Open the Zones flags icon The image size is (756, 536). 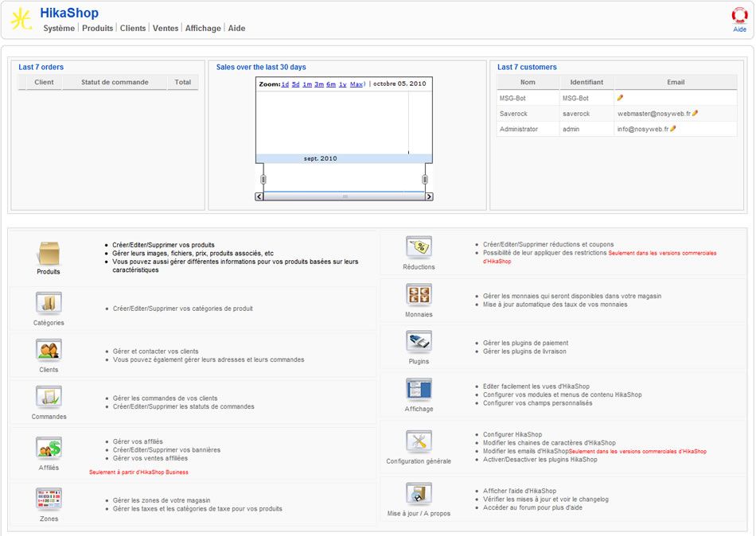49,499
